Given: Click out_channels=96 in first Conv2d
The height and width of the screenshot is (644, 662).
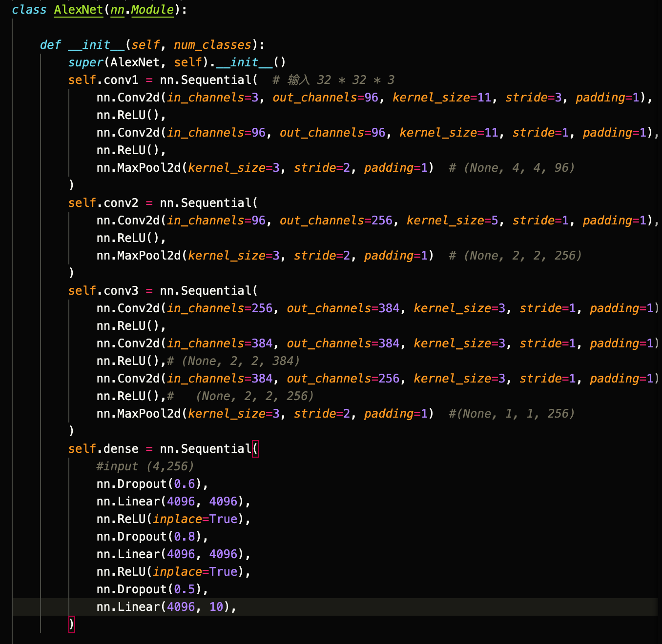Looking at the screenshot, I should [x=326, y=98].
